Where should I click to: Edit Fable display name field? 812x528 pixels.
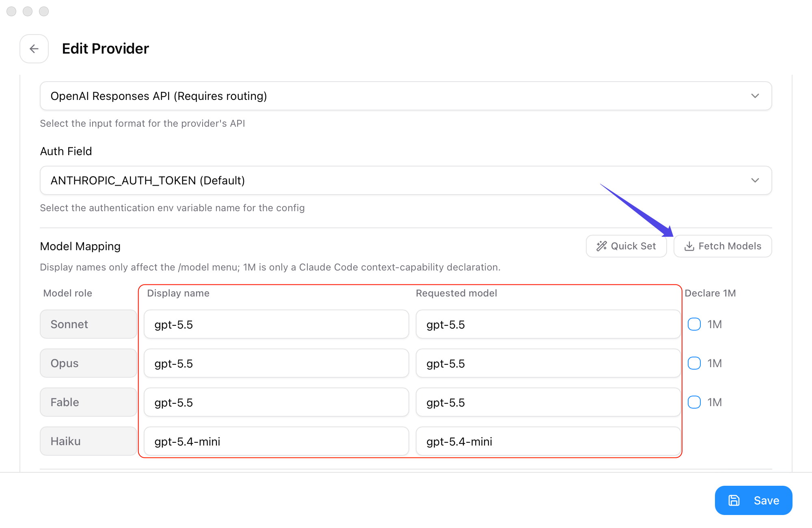[276, 402]
